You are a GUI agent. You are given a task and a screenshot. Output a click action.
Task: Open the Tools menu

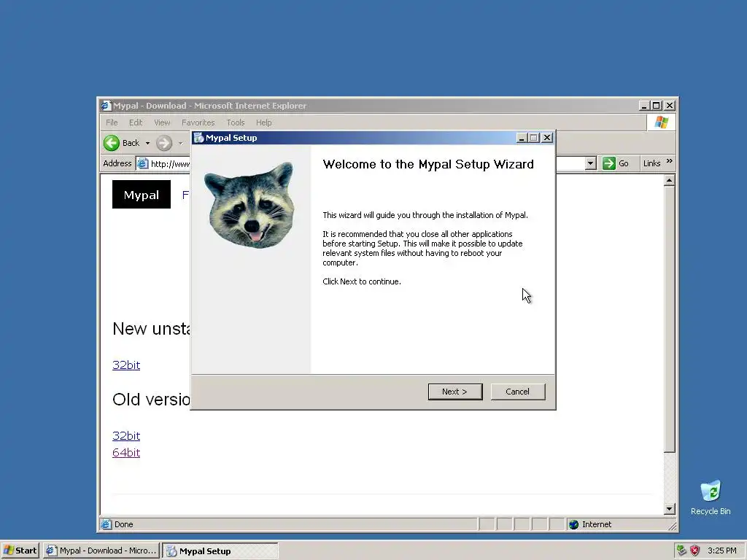coord(236,122)
